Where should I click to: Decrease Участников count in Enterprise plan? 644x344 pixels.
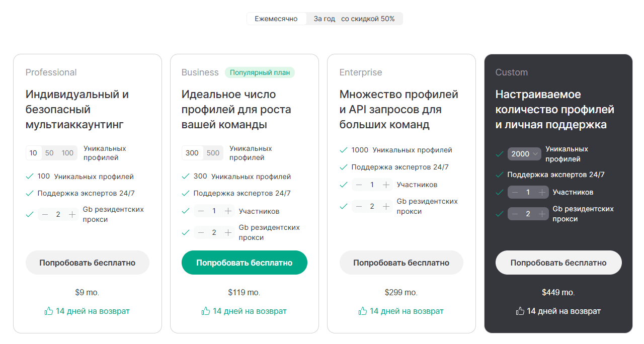tap(359, 185)
